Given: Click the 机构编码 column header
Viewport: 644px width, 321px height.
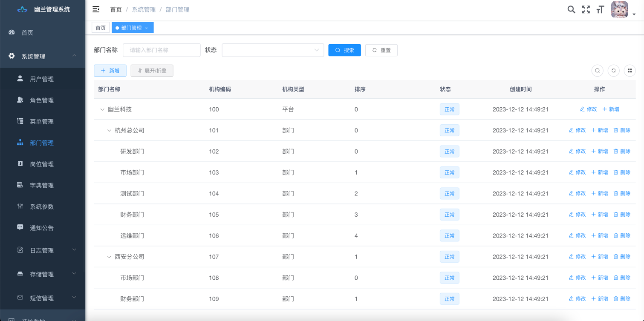Looking at the screenshot, I should [220, 89].
